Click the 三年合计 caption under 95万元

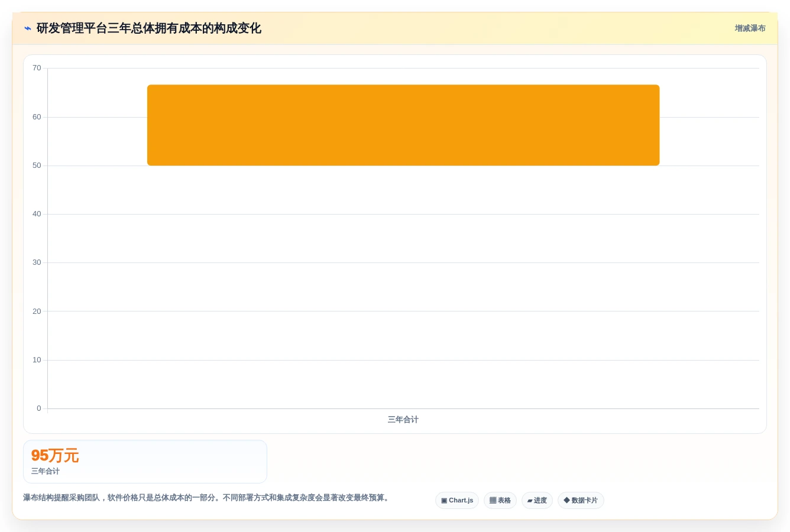46,471
